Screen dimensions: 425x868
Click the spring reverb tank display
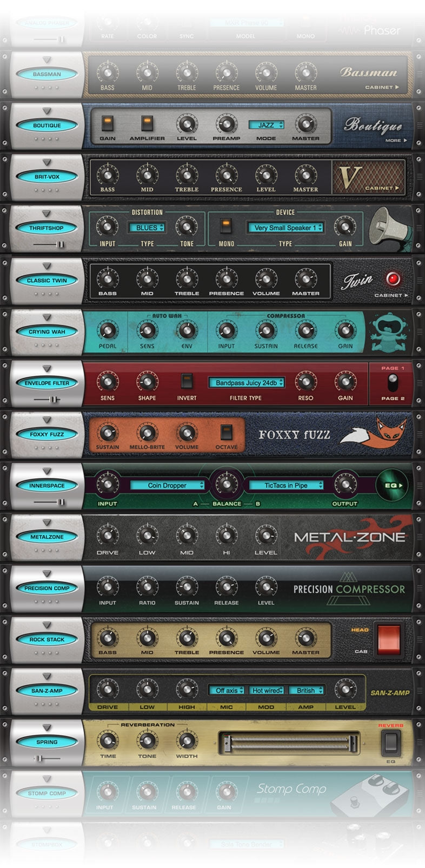[x=289, y=742]
